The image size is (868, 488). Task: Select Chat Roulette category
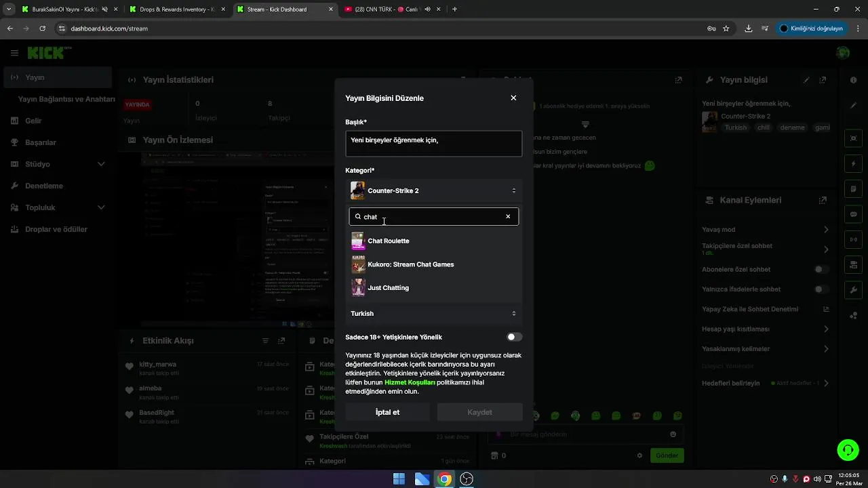point(434,241)
